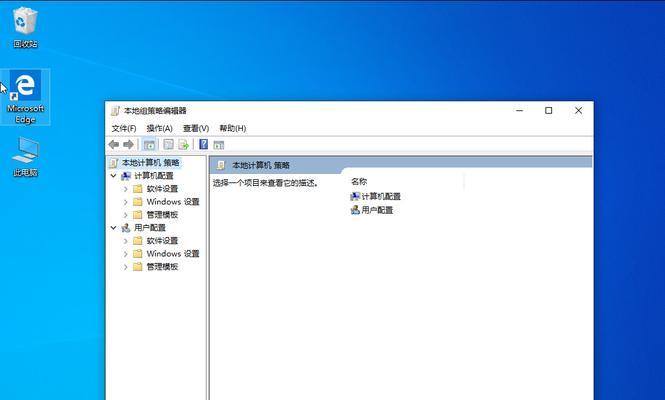665x400 pixels.
Task: Expand Windows 设置 under 用户配置
Action: pyautogui.click(x=126, y=254)
